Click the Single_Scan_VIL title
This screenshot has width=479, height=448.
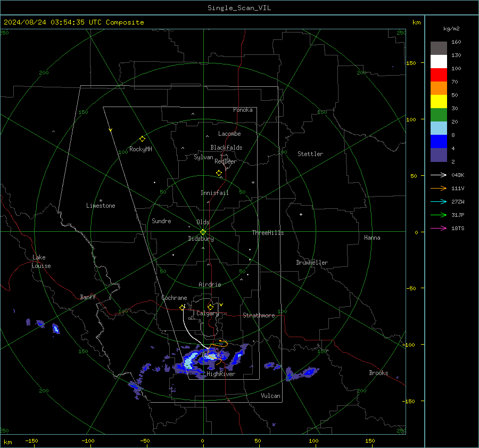239,8
